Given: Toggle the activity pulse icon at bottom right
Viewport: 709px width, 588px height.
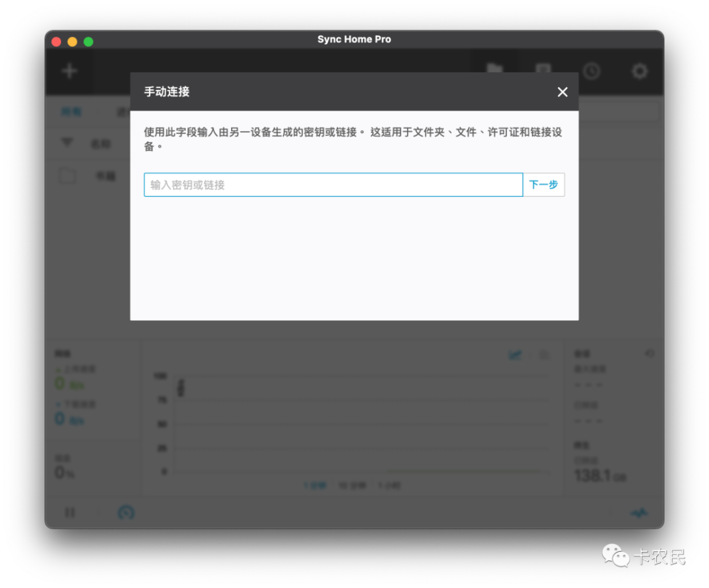Looking at the screenshot, I should point(639,513).
